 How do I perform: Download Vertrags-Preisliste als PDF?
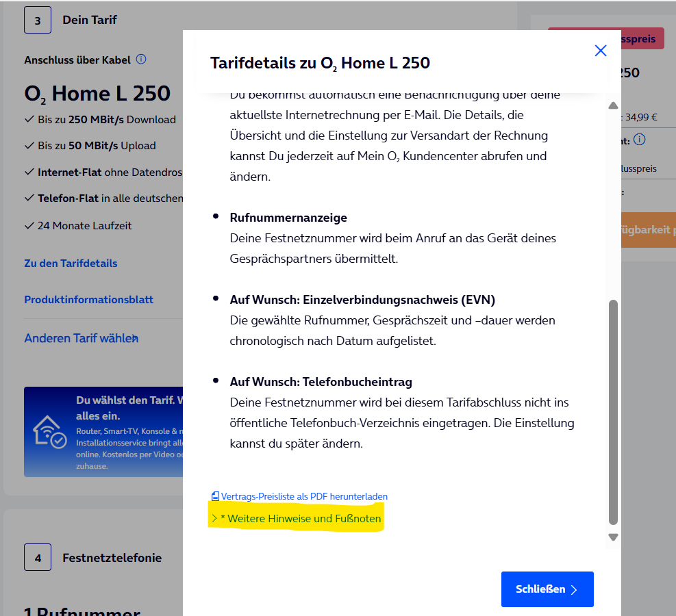304,496
